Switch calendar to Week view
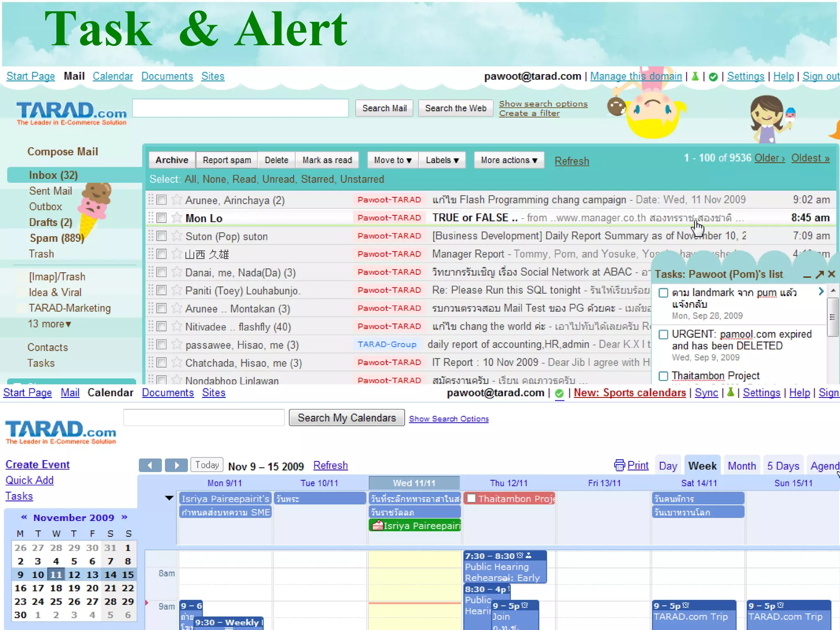This screenshot has width=840, height=630. (702, 466)
